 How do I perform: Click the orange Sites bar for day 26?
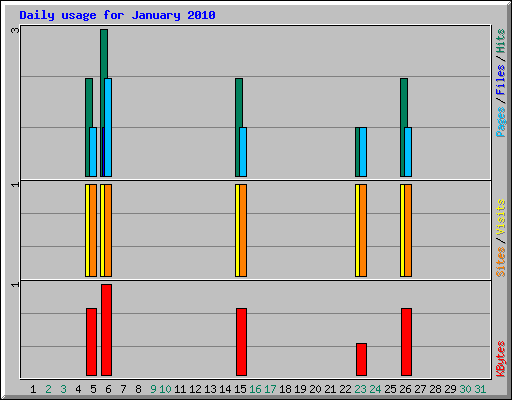[408, 230]
